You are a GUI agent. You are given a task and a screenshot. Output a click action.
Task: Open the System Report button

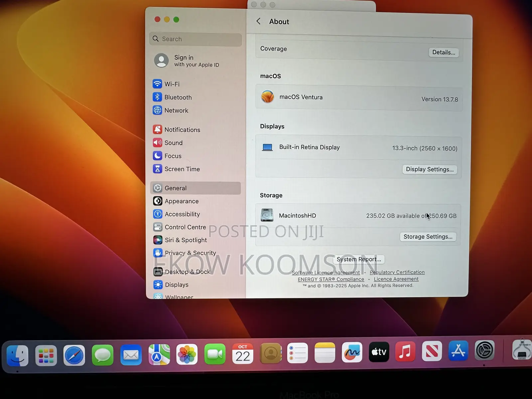tap(359, 259)
